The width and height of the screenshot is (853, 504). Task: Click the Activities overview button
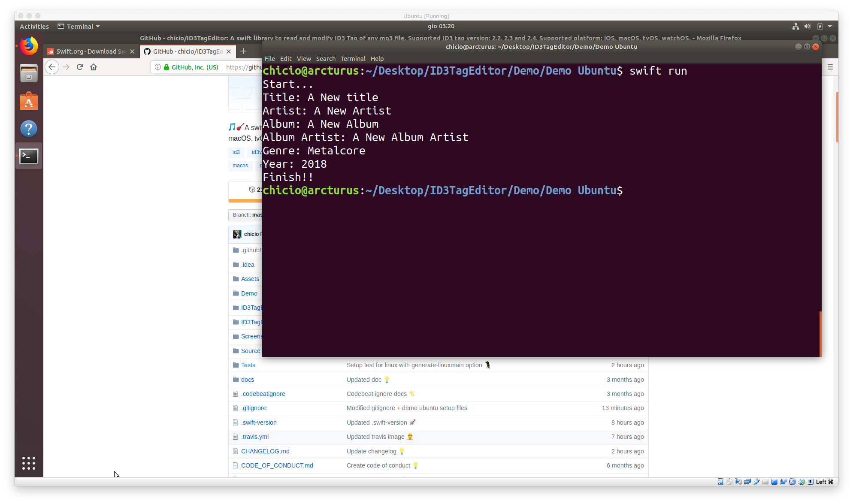pos(34,27)
